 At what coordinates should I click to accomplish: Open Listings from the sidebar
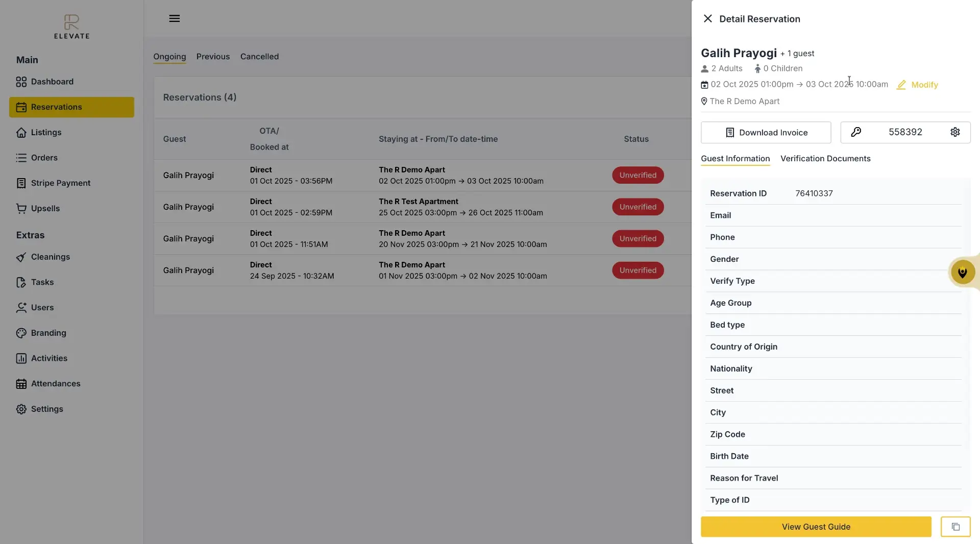[x=45, y=132]
